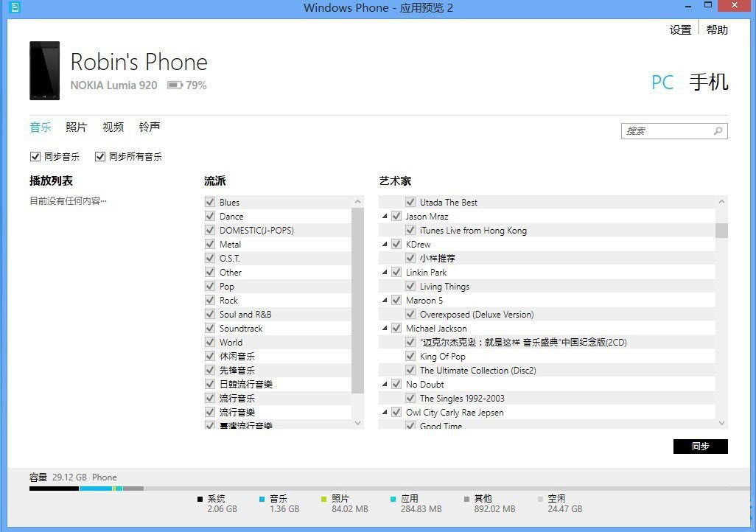This screenshot has width=756, height=532.
Task: Uncheck Utada The Best album
Action: point(410,202)
